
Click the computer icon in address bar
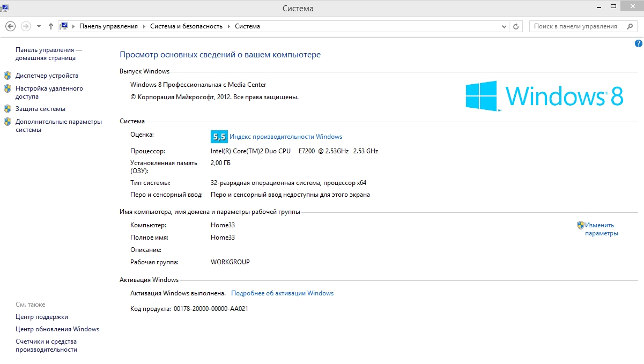tap(64, 26)
